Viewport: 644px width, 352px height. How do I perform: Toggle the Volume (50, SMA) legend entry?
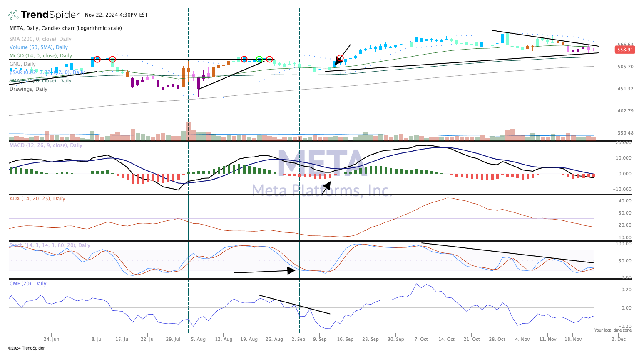(38, 47)
